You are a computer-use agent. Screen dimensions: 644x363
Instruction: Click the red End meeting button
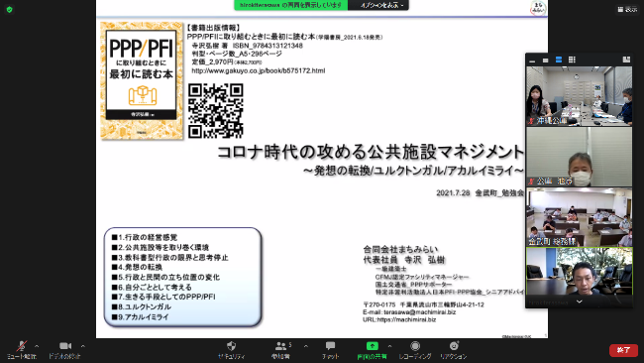click(x=623, y=350)
